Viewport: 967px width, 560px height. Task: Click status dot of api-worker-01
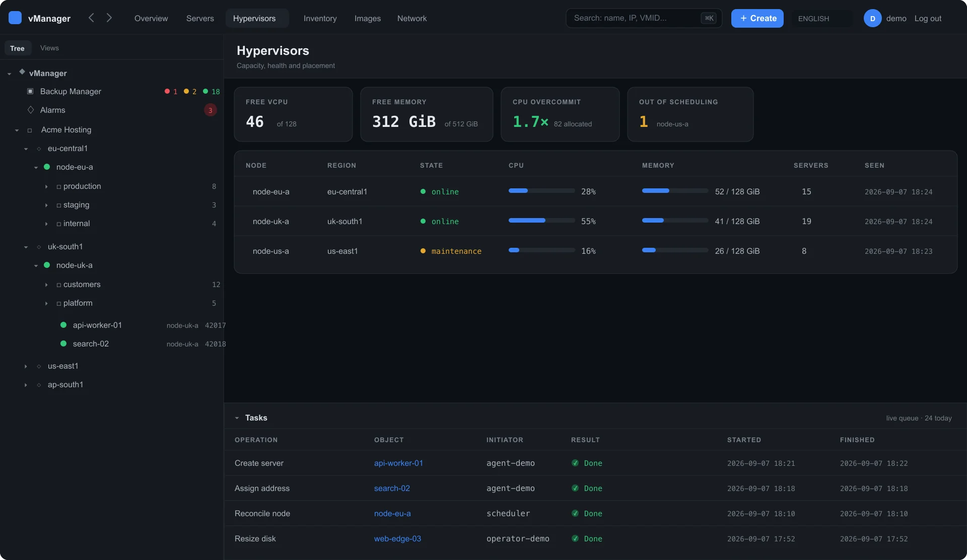(x=63, y=325)
